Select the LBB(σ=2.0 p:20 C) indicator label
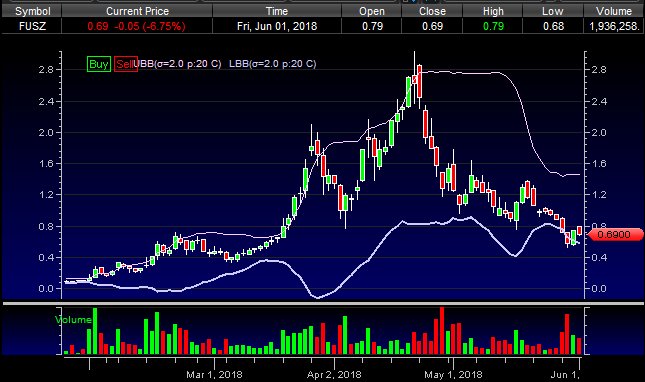645x382 pixels. click(x=273, y=64)
